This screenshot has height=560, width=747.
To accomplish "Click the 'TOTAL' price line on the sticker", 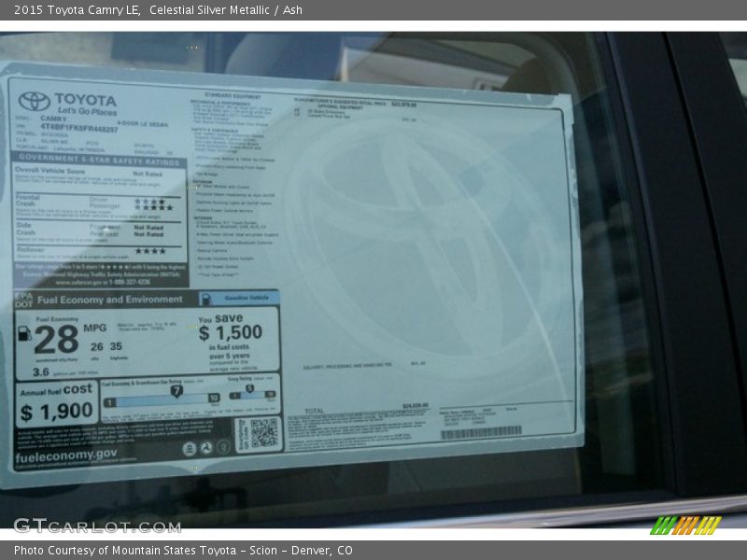I will (367, 409).
